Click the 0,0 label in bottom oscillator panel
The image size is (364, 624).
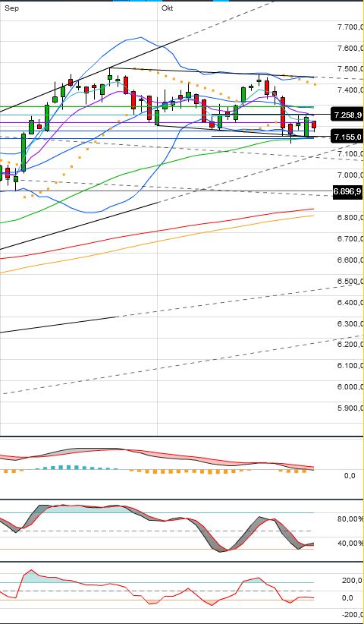347,597
